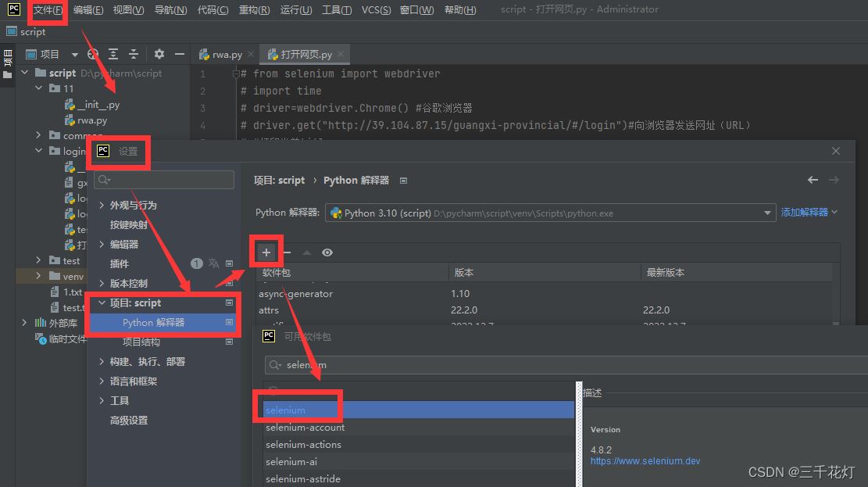
Task: Click the locate file target icon in project panel
Action: pyautogui.click(x=93, y=54)
